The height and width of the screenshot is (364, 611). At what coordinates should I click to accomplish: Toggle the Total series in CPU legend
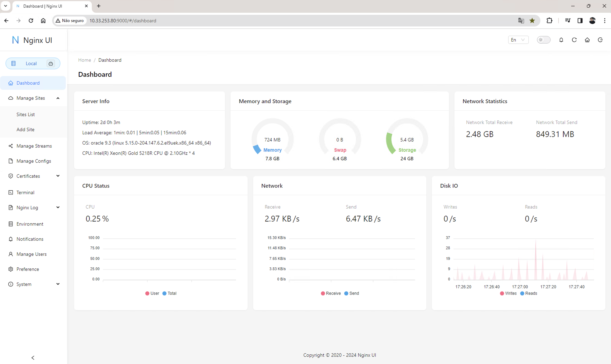click(169, 293)
